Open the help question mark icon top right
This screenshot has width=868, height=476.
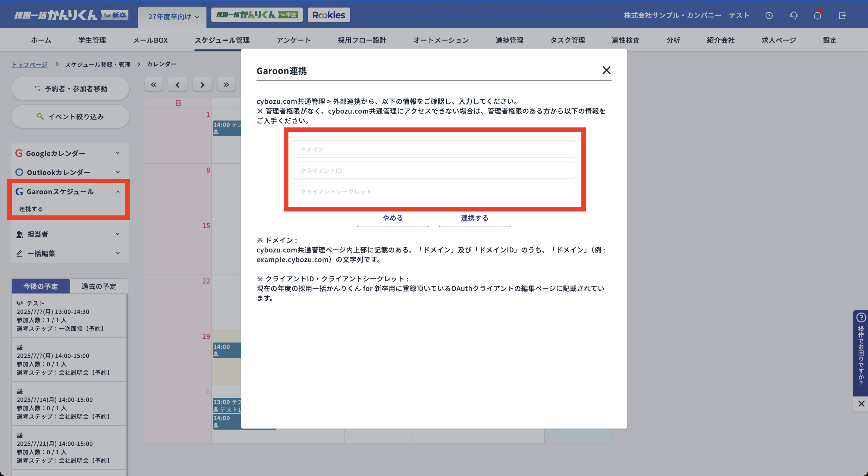[769, 15]
